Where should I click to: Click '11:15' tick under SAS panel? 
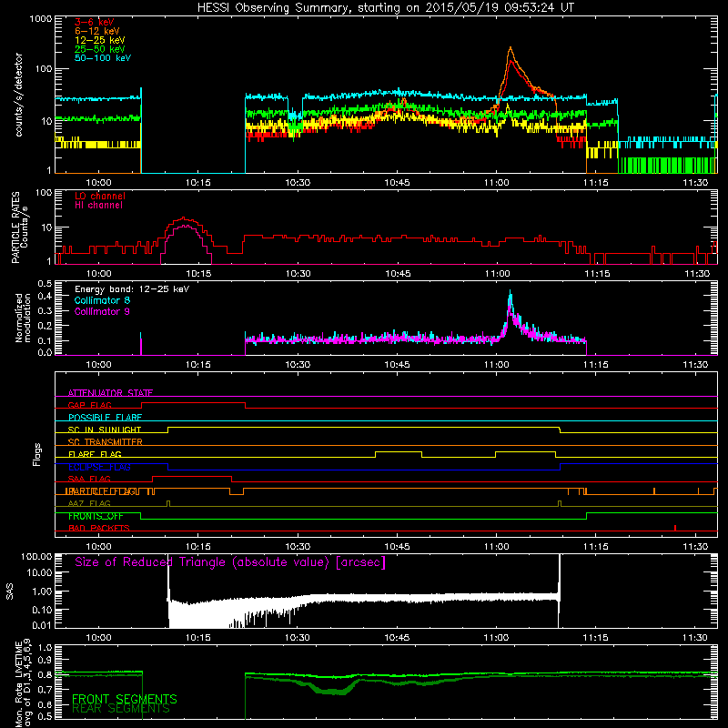[x=596, y=638]
